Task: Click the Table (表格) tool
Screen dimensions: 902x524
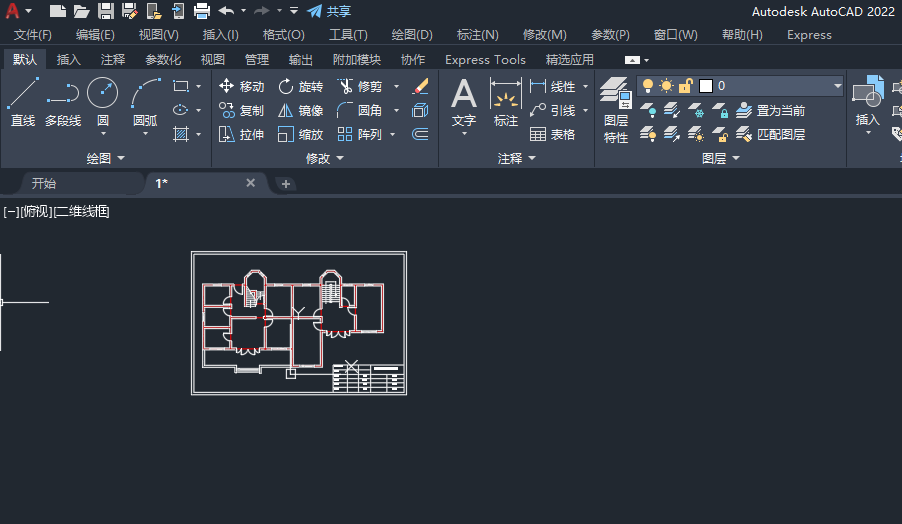Action: tap(553, 134)
